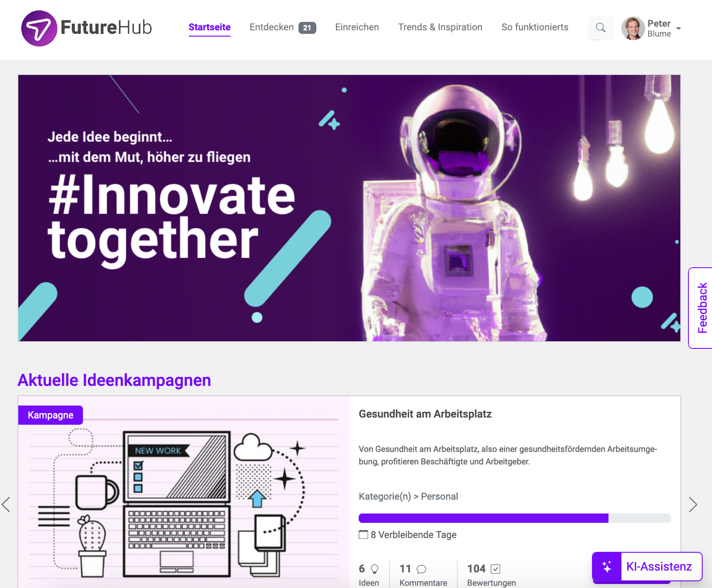Click the KI-Assistenz sparkle icon

point(607,567)
